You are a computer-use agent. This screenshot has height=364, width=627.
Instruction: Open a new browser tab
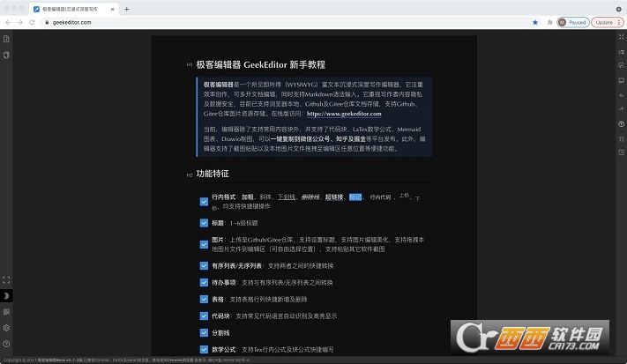(127, 9)
